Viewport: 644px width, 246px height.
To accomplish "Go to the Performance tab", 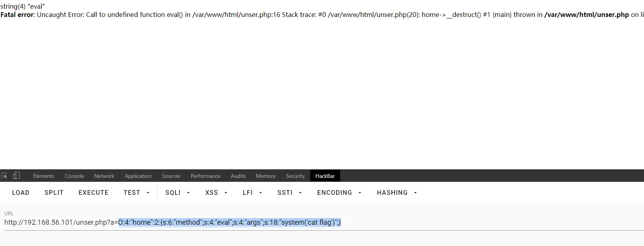I will [206, 176].
